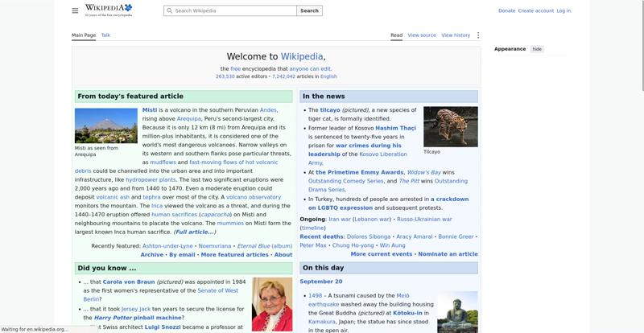Click the human sacrifices link
Viewport: 644px width, 333px height.
coord(174,214)
